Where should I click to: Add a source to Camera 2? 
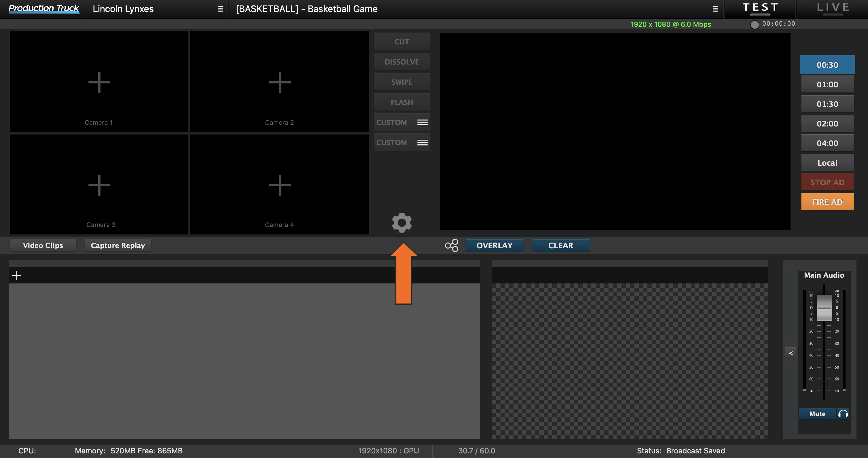[x=280, y=82]
